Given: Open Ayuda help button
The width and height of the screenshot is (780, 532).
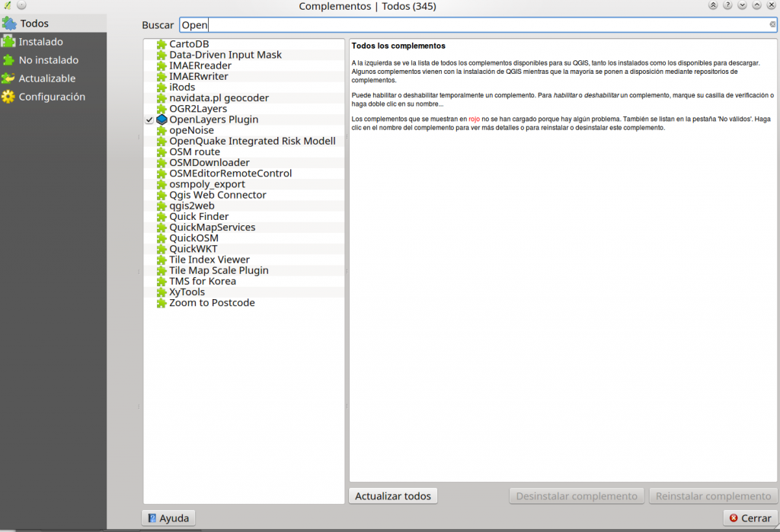Looking at the screenshot, I should pos(168,518).
